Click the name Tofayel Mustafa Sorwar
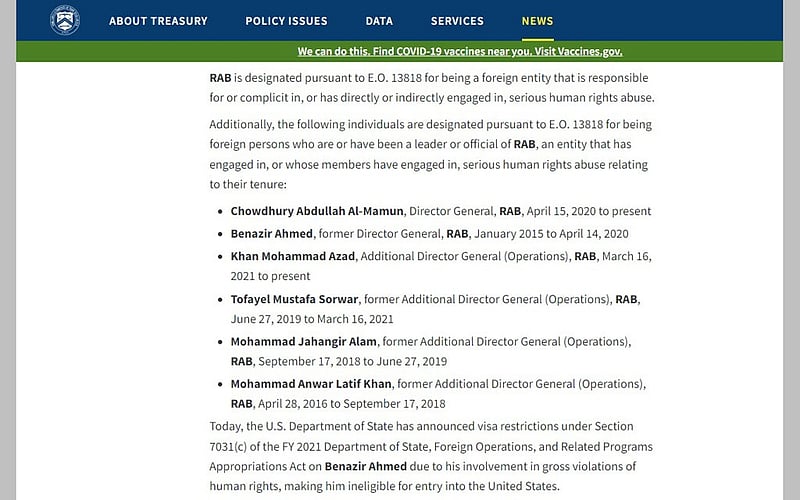 (x=294, y=299)
